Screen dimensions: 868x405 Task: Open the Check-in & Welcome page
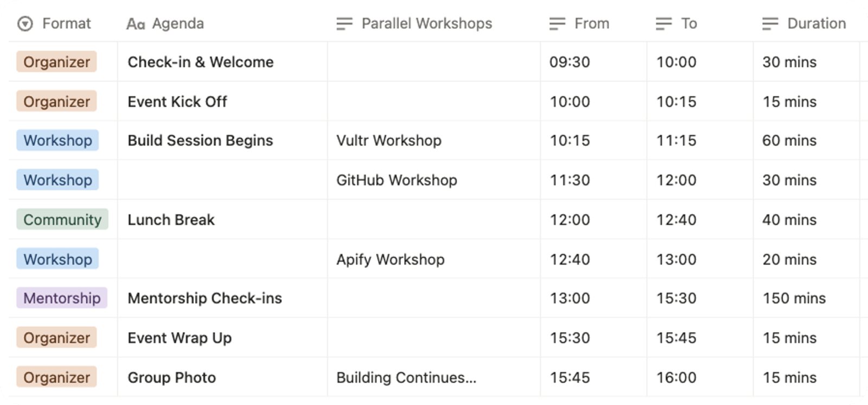click(x=200, y=62)
